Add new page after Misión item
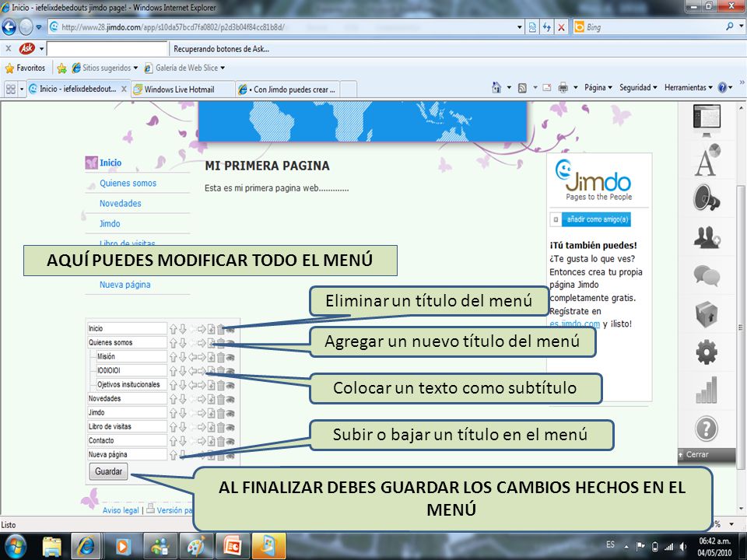Image resolution: width=747 pixels, height=560 pixels. (x=211, y=357)
